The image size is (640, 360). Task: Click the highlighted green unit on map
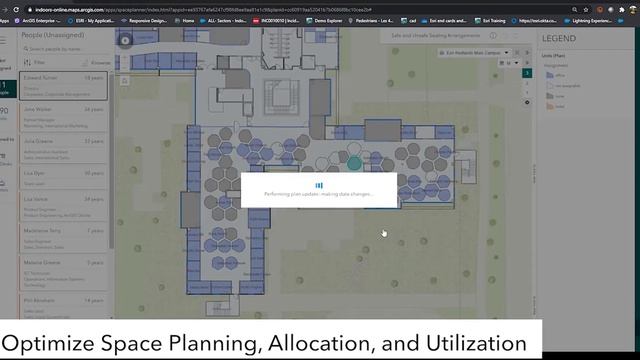pyautogui.click(x=354, y=163)
